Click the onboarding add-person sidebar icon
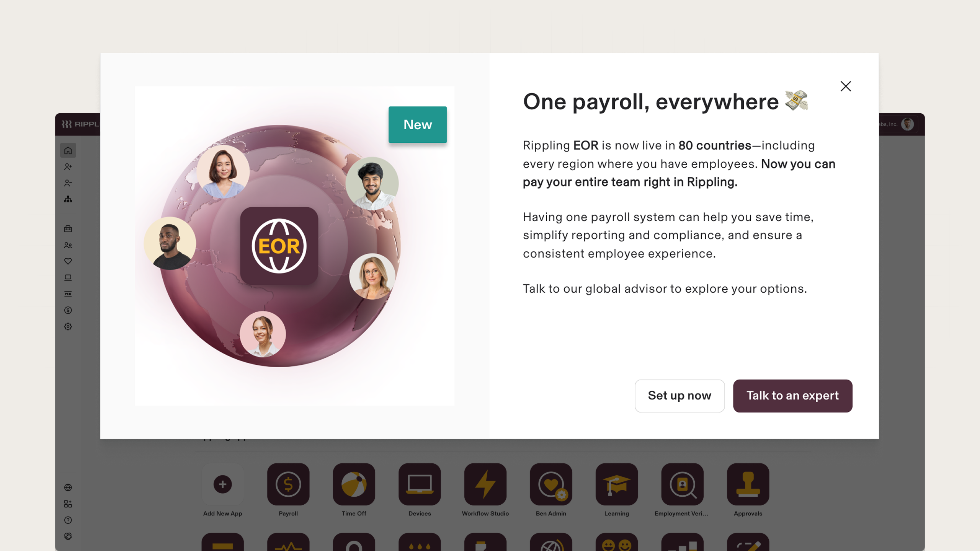The width and height of the screenshot is (980, 551). tap(68, 166)
